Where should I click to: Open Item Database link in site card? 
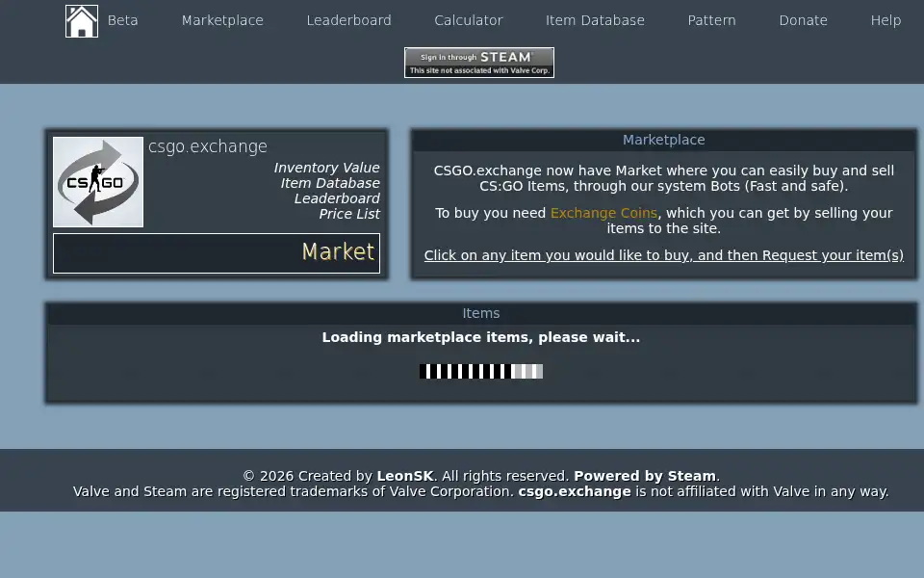coord(330,183)
